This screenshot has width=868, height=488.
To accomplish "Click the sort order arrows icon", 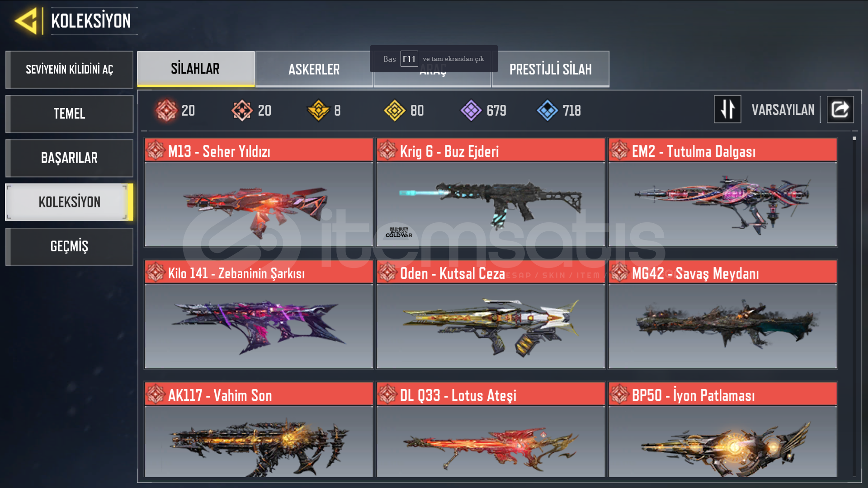I will tap(727, 109).
